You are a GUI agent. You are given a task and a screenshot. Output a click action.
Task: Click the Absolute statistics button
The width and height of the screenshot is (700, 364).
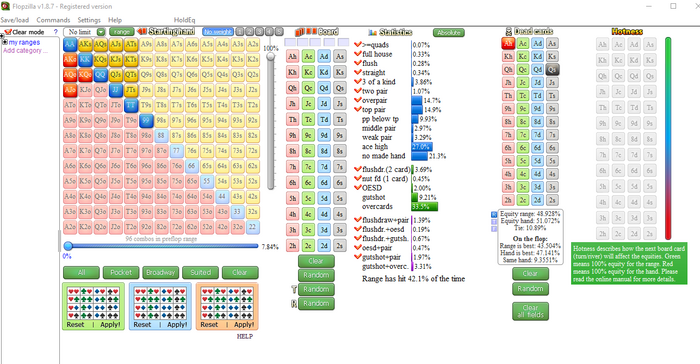[x=449, y=33]
